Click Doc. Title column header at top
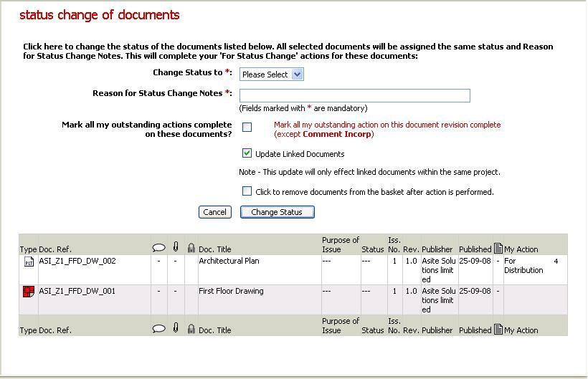The image size is (588, 379). click(215, 249)
